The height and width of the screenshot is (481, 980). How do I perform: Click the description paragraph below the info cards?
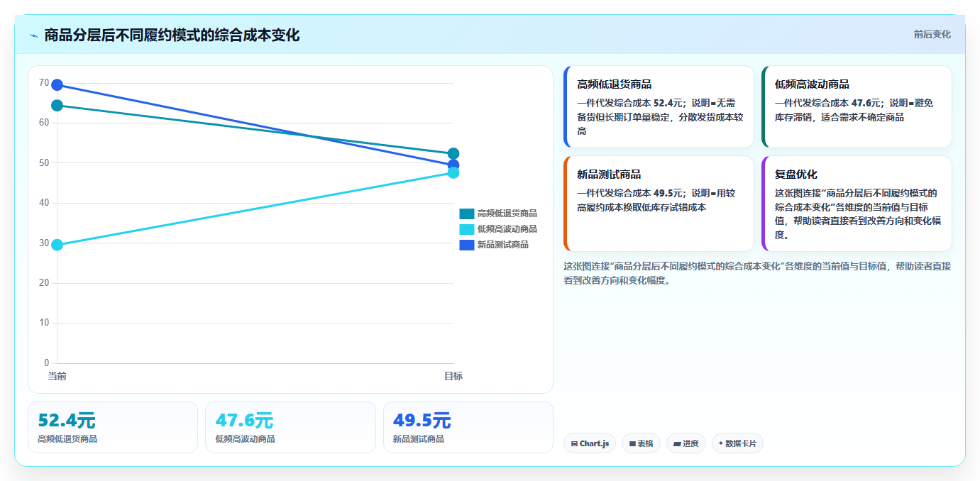757,273
